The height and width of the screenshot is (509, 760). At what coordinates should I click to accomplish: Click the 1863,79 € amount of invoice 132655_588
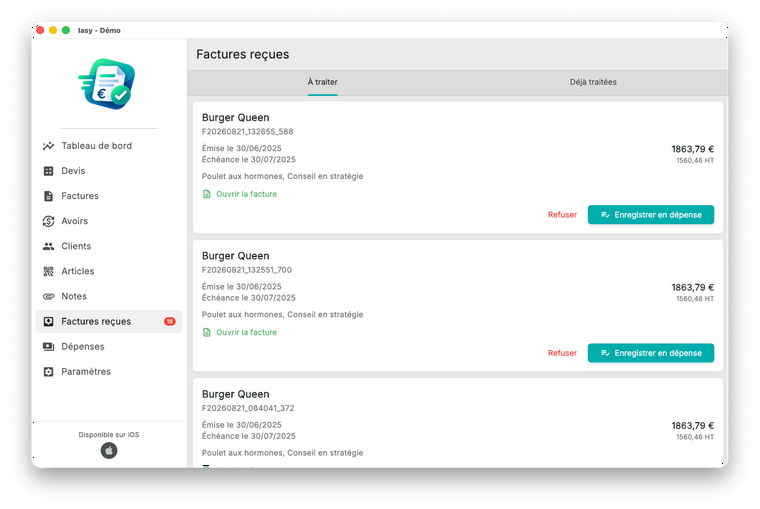[692, 149]
